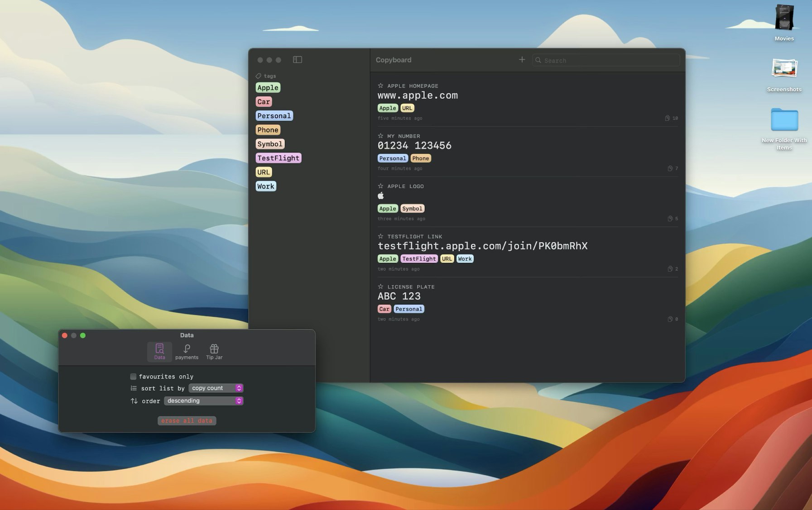
Task: Click the copy count icon on My Number
Action: (x=670, y=168)
